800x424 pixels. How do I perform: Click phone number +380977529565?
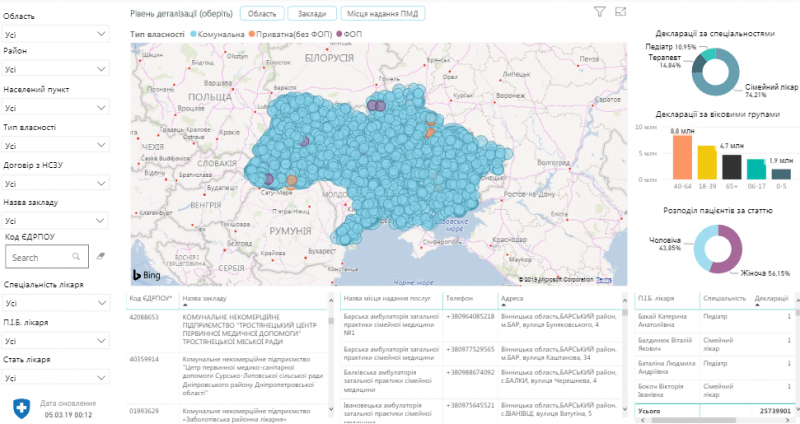click(x=470, y=349)
